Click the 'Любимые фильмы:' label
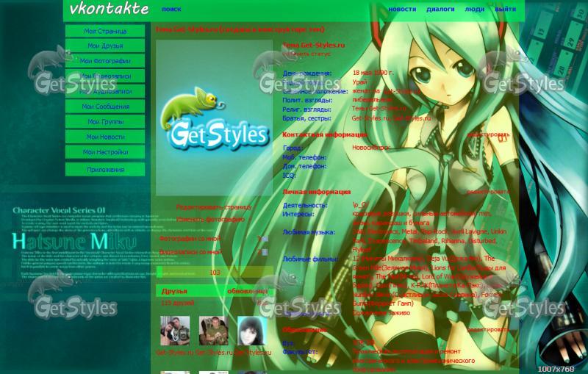 pyautogui.click(x=310, y=259)
